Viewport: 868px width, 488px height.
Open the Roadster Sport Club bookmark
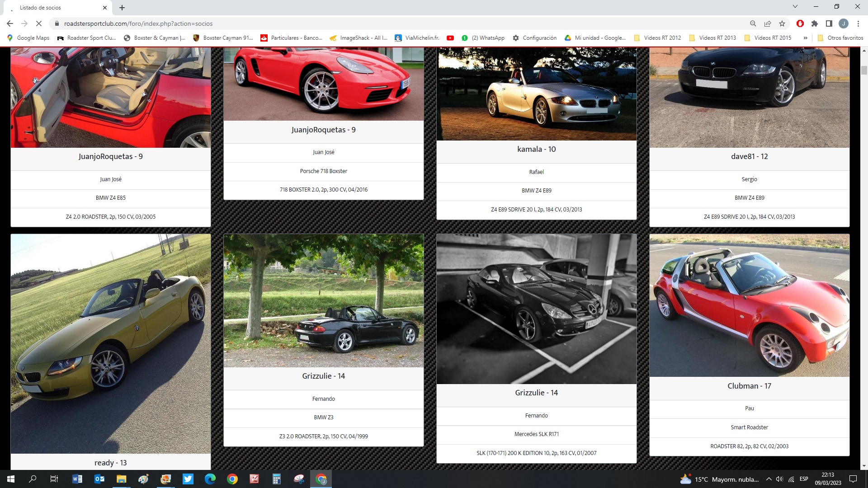[x=87, y=38]
